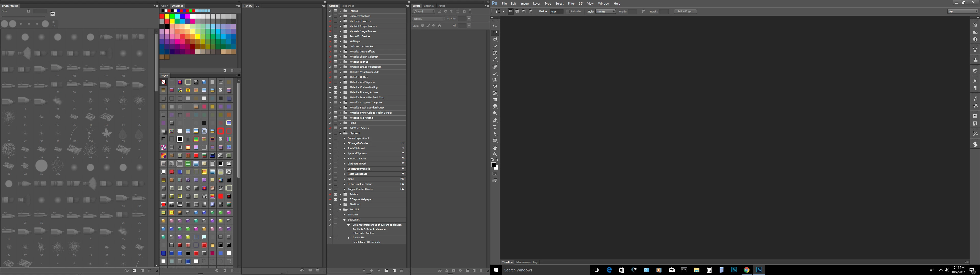Collapse the Clipboard action set

coord(340,133)
